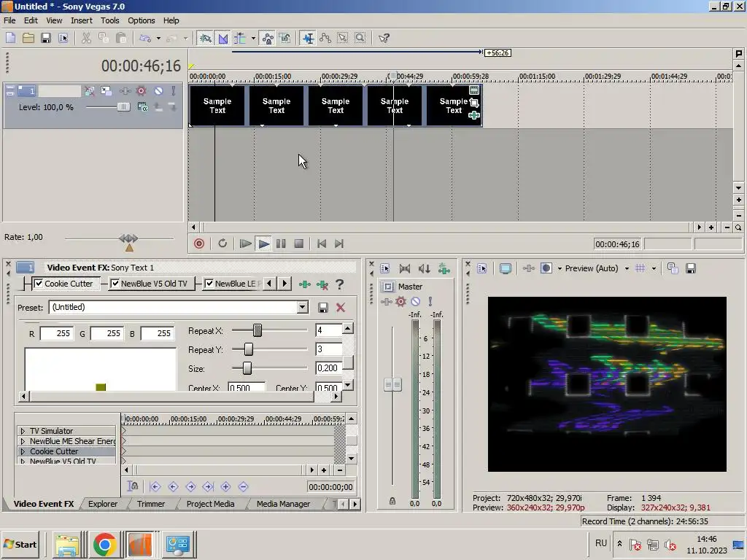Click the Size slider handle

click(247, 368)
